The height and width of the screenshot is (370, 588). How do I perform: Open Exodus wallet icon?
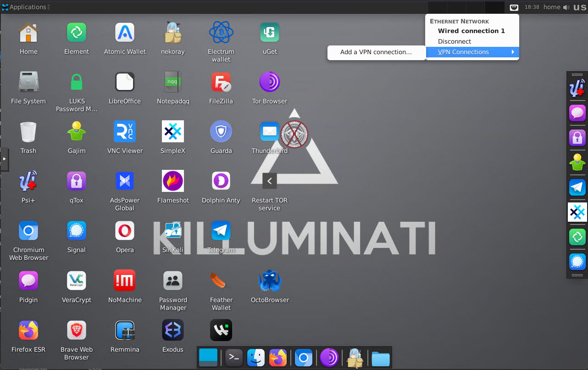[x=173, y=330]
